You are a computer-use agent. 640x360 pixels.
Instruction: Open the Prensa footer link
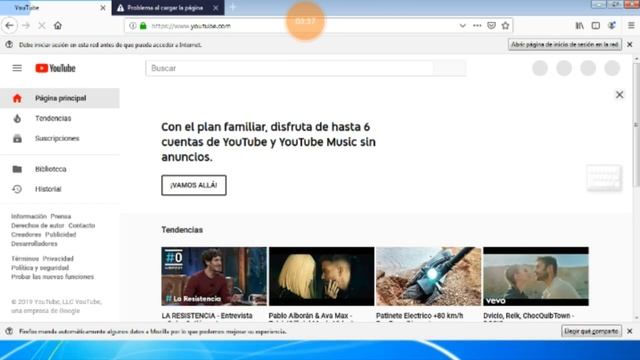pyautogui.click(x=61, y=216)
